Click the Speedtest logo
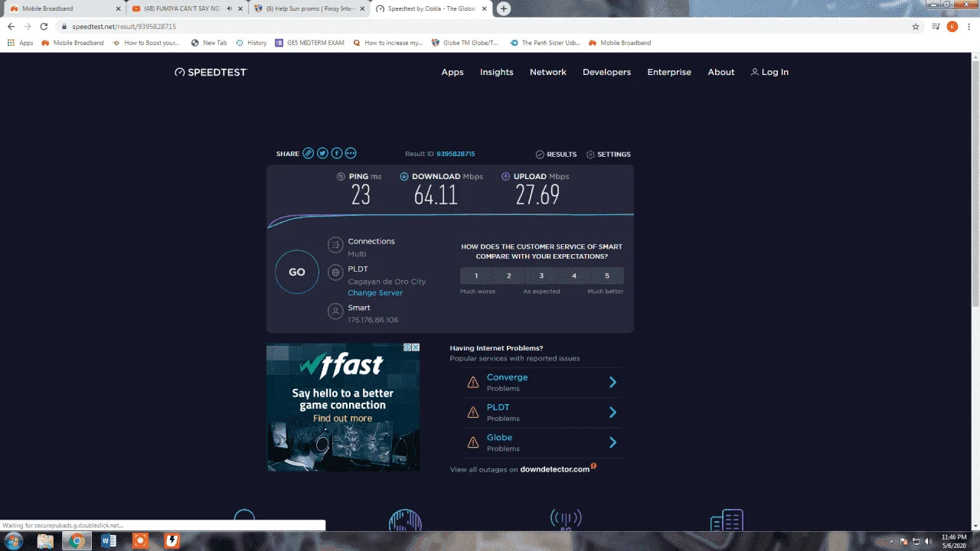The image size is (980, 551). 211,72
